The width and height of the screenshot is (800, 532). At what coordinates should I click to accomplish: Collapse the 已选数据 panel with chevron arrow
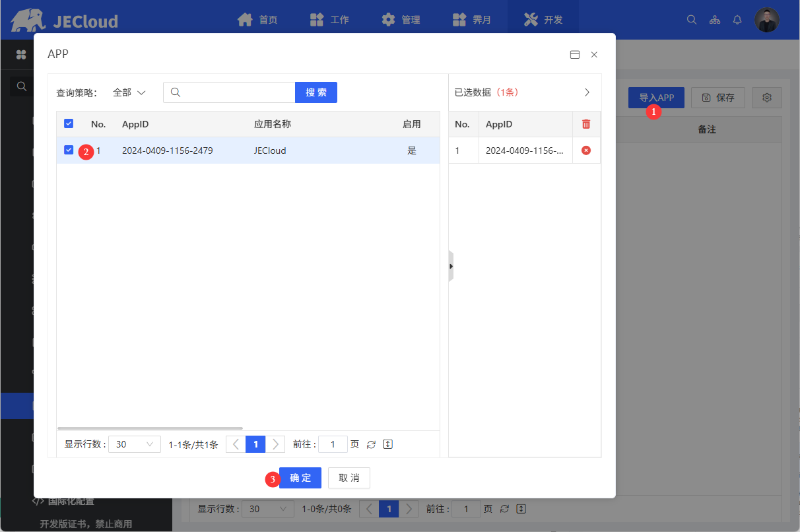click(587, 92)
